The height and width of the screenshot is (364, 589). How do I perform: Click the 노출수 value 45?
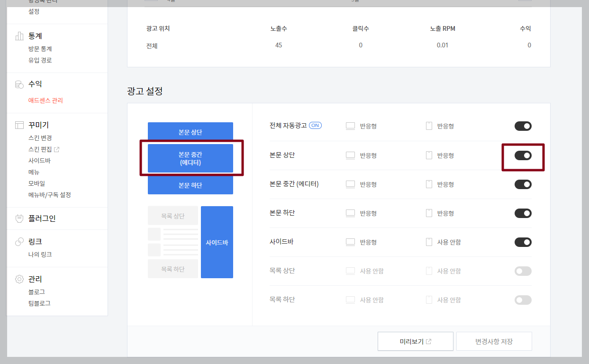click(x=279, y=45)
